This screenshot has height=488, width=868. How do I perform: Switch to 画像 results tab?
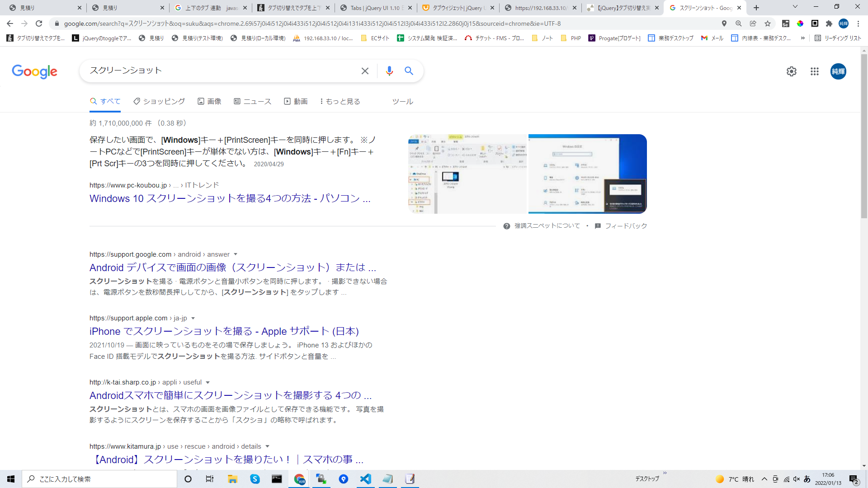pyautogui.click(x=209, y=101)
